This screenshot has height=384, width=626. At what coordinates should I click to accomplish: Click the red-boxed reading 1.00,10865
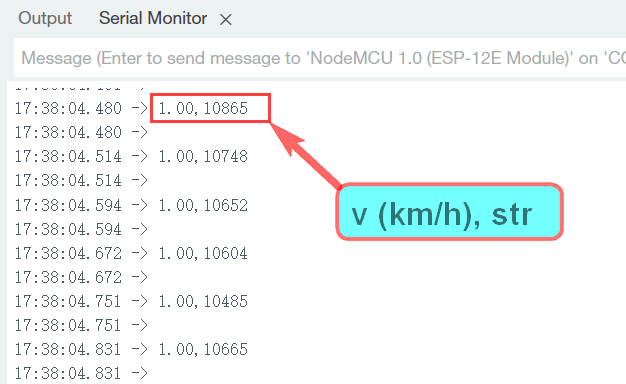210,108
